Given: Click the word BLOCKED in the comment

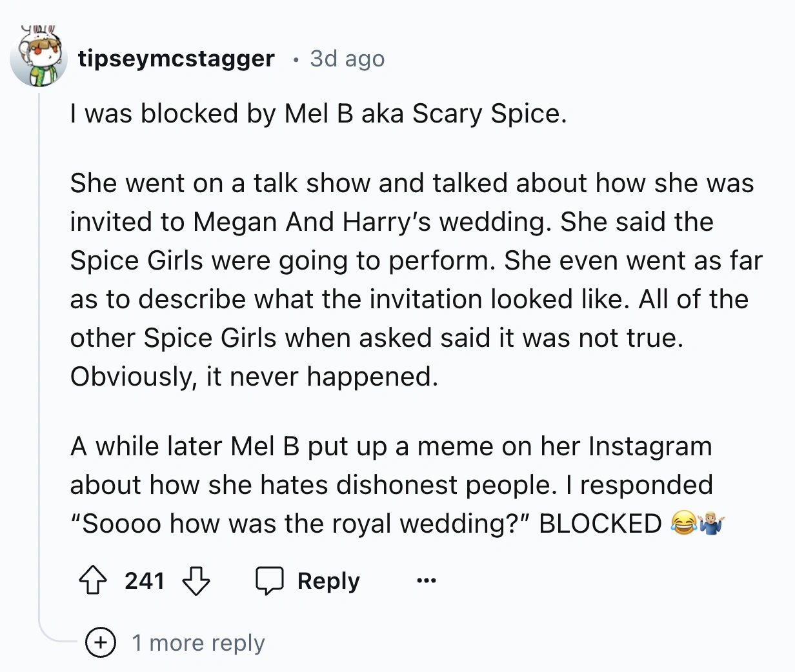Looking at the screenshot, I should [600, 524].
